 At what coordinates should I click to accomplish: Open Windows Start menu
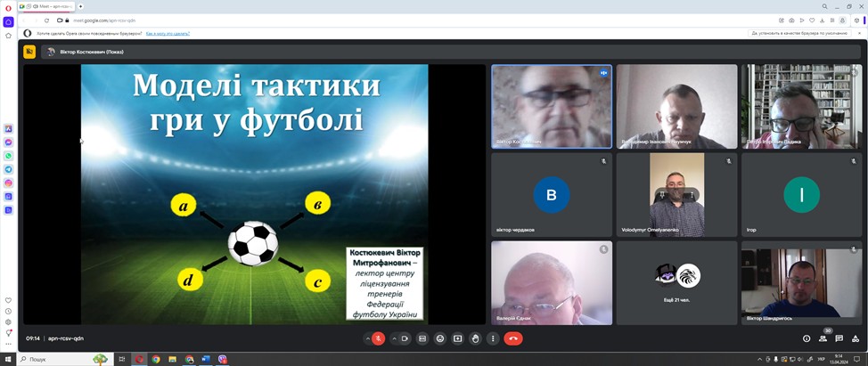click(8, 360)
